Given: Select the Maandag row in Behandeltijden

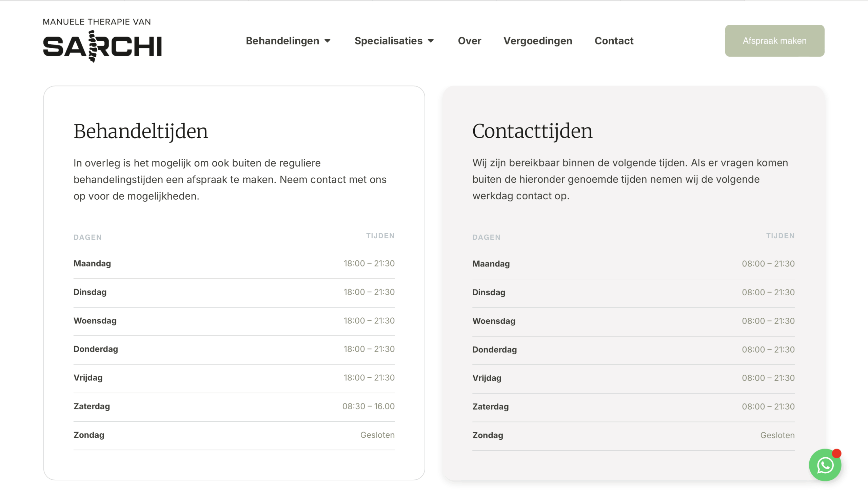Looking at the screenshot, I should tap(92, 263).
